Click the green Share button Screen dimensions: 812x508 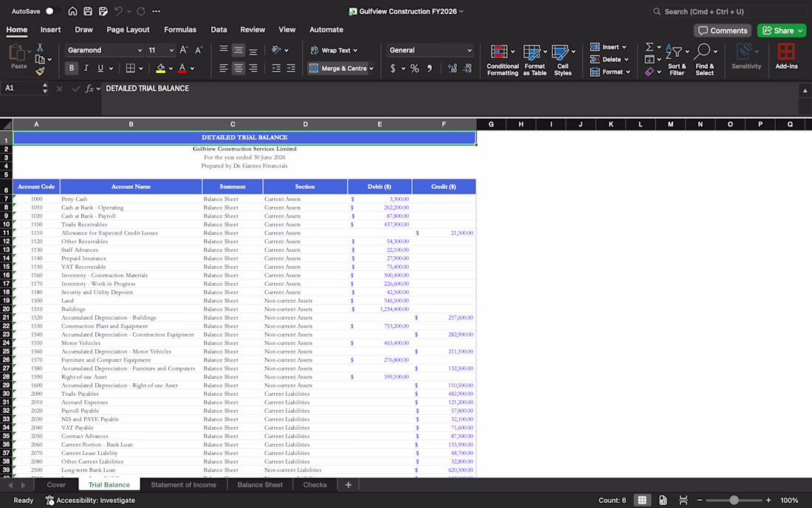[x=782, y=30]
